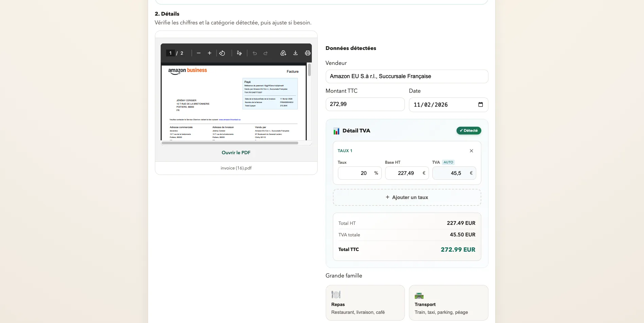
Task: Edit the Taux percentage field
Action: click(356, 173)
